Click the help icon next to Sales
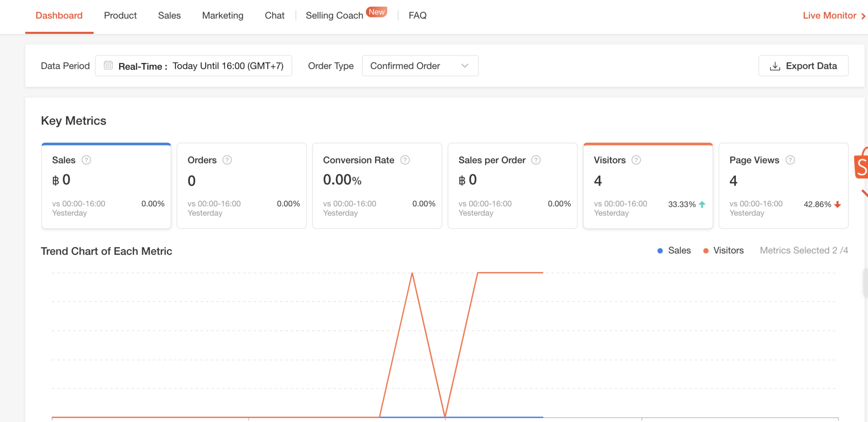 coord(86,160)
